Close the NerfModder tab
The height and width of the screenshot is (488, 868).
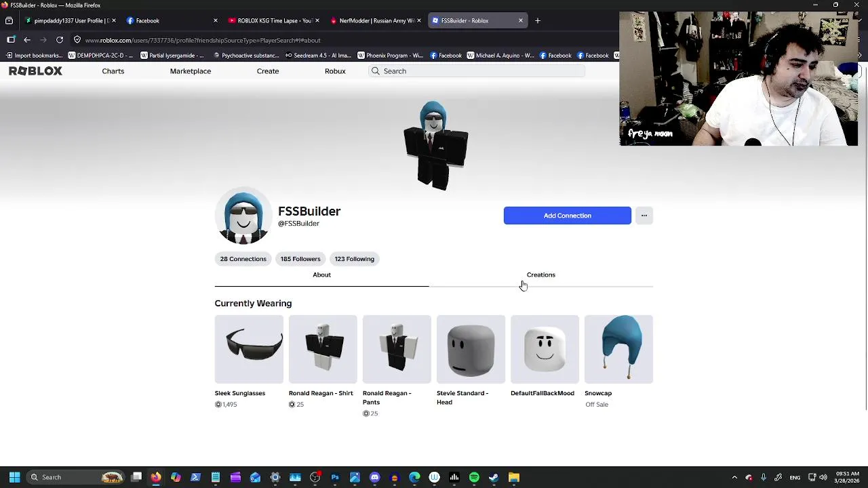pos(418,20)
